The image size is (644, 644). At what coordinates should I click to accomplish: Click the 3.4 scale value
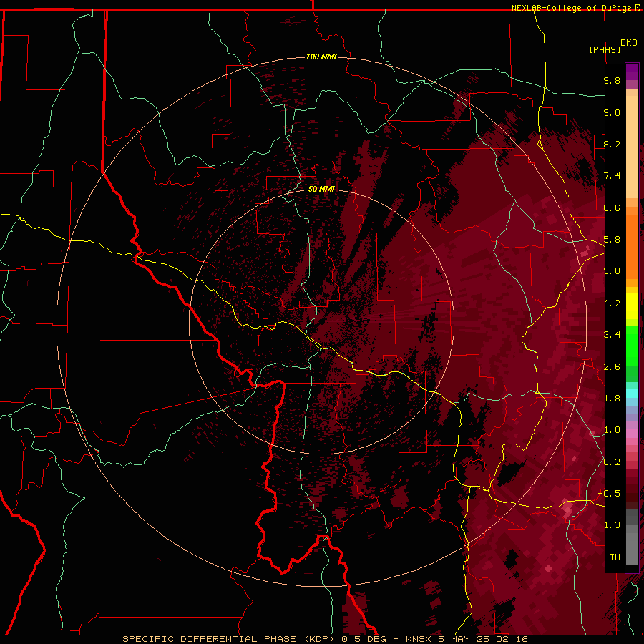[612, 335]
